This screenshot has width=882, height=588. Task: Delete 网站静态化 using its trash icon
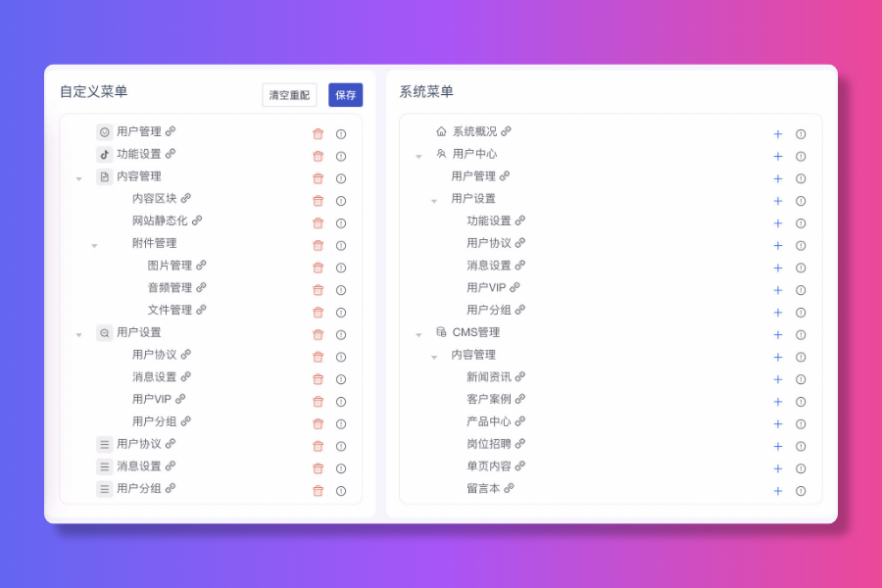(x=318, y=222)
